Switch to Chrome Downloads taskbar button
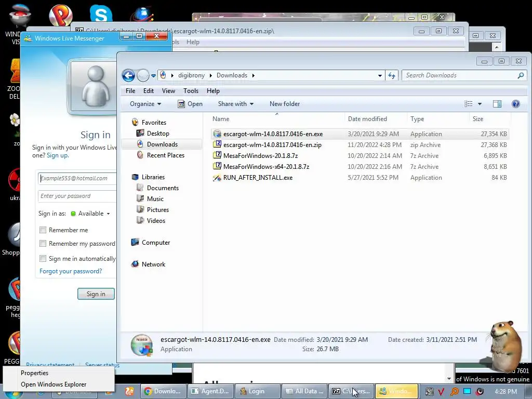The image size is (532, 399). click(x=163, y=391)
